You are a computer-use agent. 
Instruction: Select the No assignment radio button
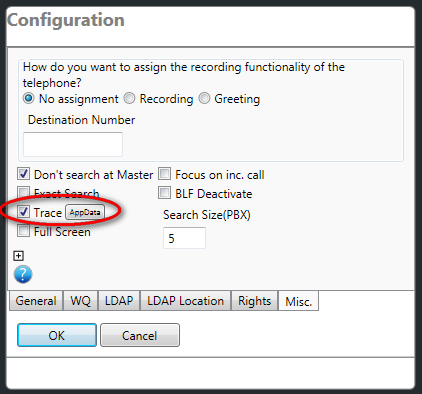click(29, 98)
